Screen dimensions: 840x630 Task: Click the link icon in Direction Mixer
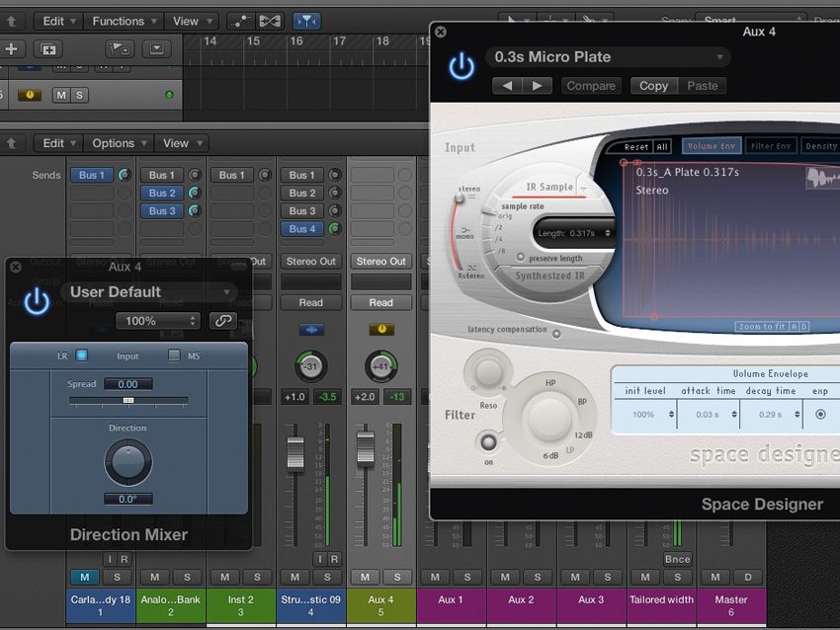coord(223,321)
